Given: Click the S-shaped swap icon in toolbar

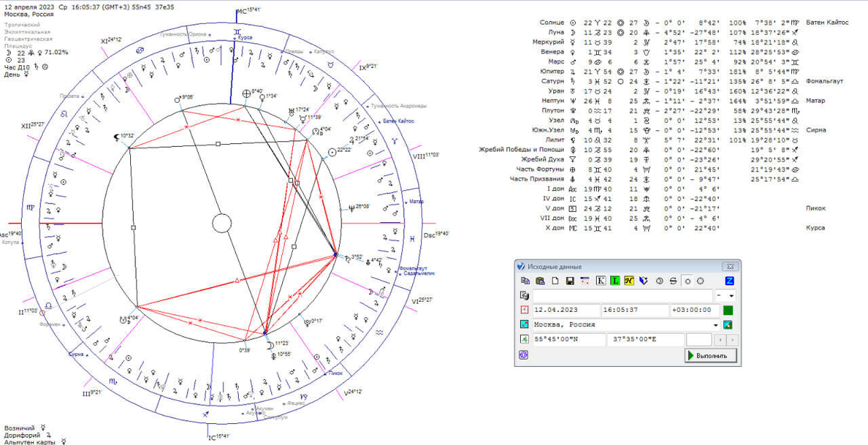Looking at the screenshot, I should coord(673,281).
